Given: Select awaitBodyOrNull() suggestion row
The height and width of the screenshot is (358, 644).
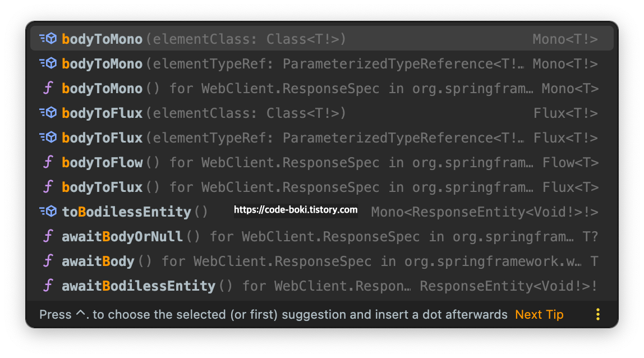Looking at the screenshot, I should [322, 236].
